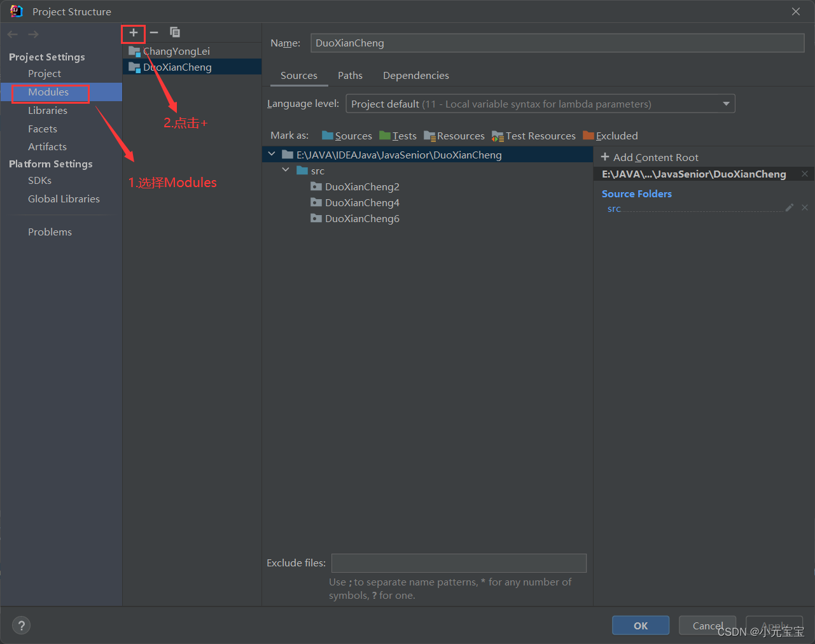The height and width of the screenshot is (644, 815).
Task: Switch to Dependencies tab
Action: pos(416,75)
